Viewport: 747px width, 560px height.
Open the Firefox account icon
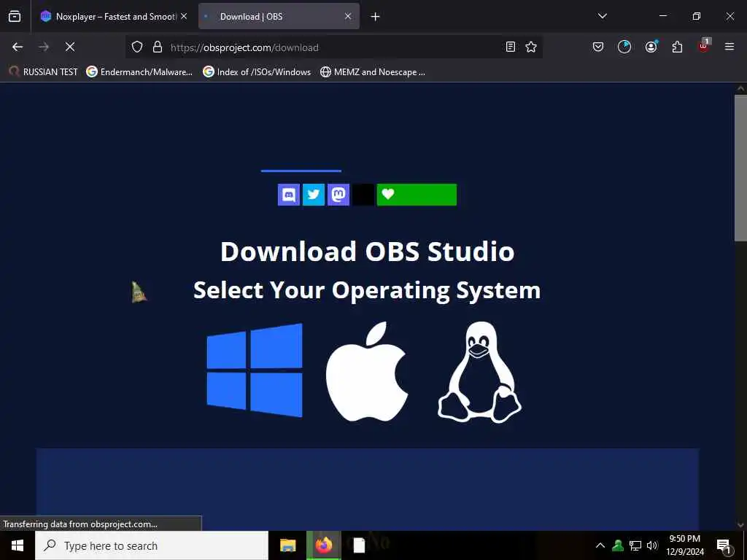tap(651, 47)
